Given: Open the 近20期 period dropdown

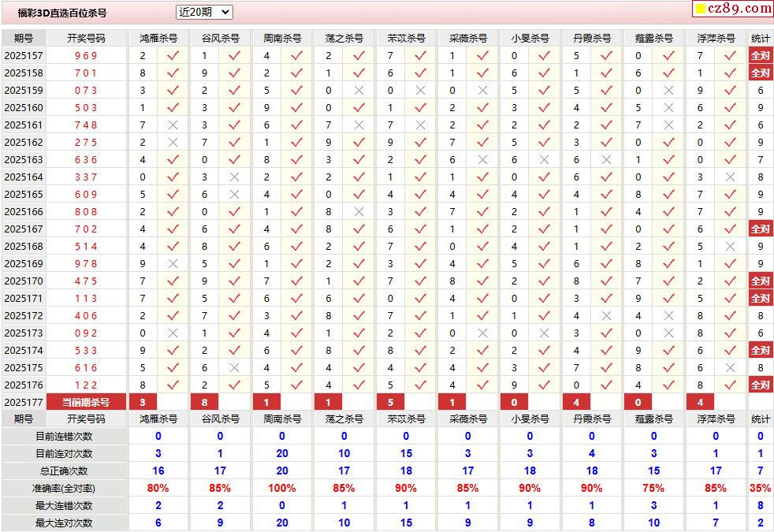Looking at the screenshot, I should (x=204, y=13).
